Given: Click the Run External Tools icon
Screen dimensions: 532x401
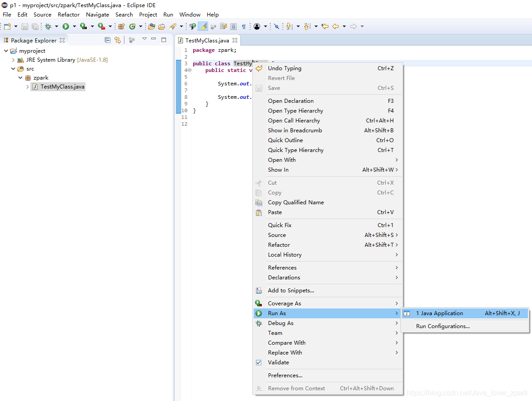Looking at the screenshot, I should [x=101, y=26].
